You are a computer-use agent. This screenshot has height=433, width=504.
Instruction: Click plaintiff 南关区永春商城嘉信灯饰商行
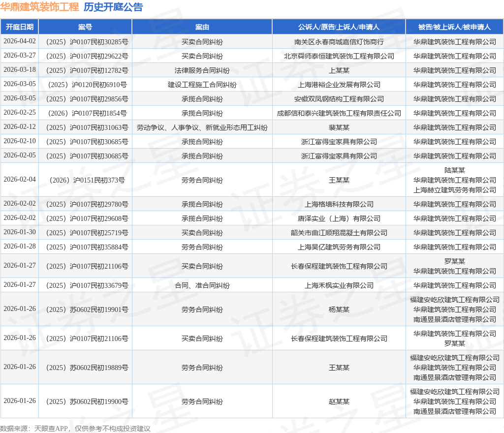(339, 42)
